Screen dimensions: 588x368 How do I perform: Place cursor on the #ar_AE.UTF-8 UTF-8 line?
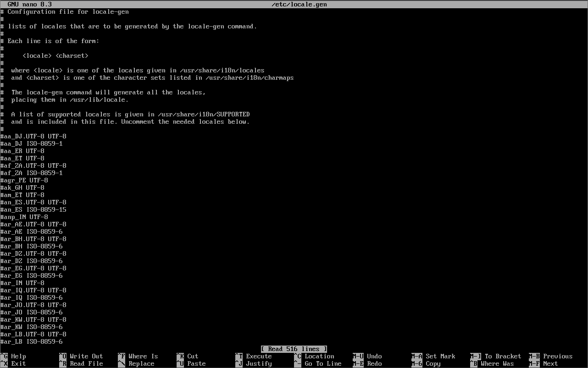(33, 224)
